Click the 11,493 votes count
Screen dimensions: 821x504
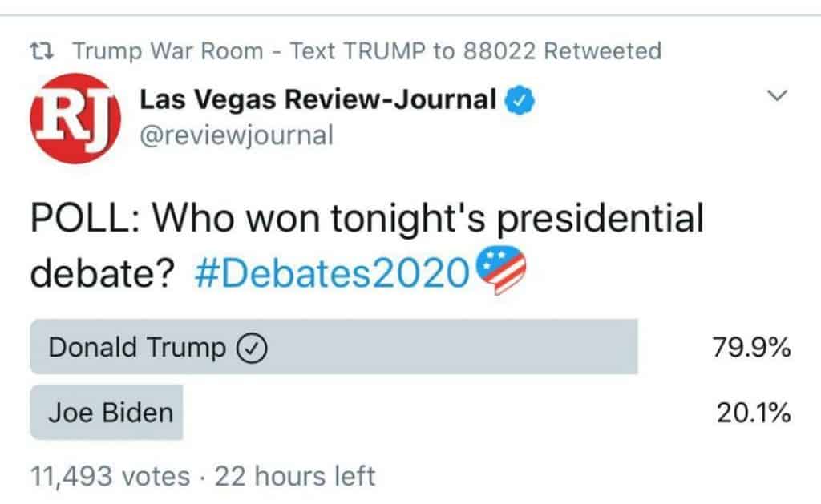click(110, 476)
